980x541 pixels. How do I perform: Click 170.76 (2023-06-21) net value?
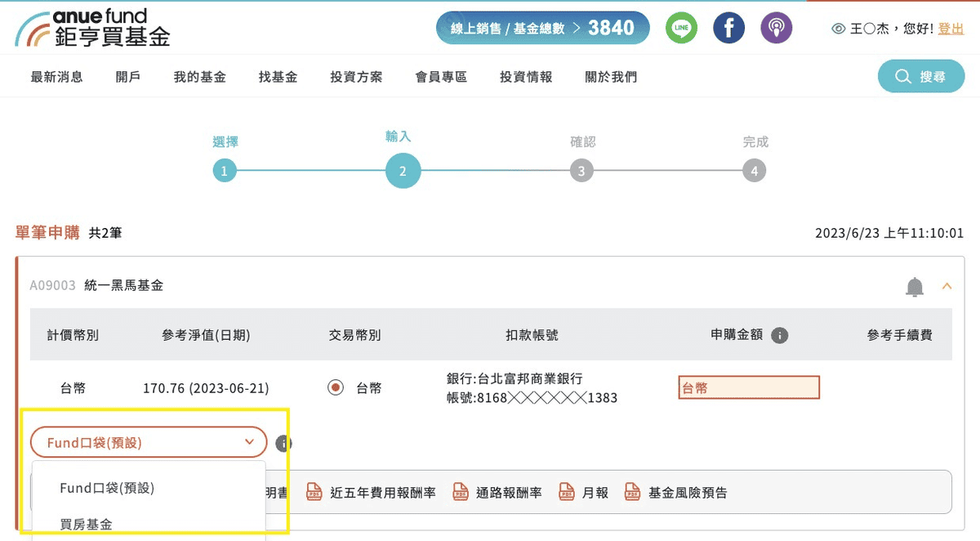[206, 387]
